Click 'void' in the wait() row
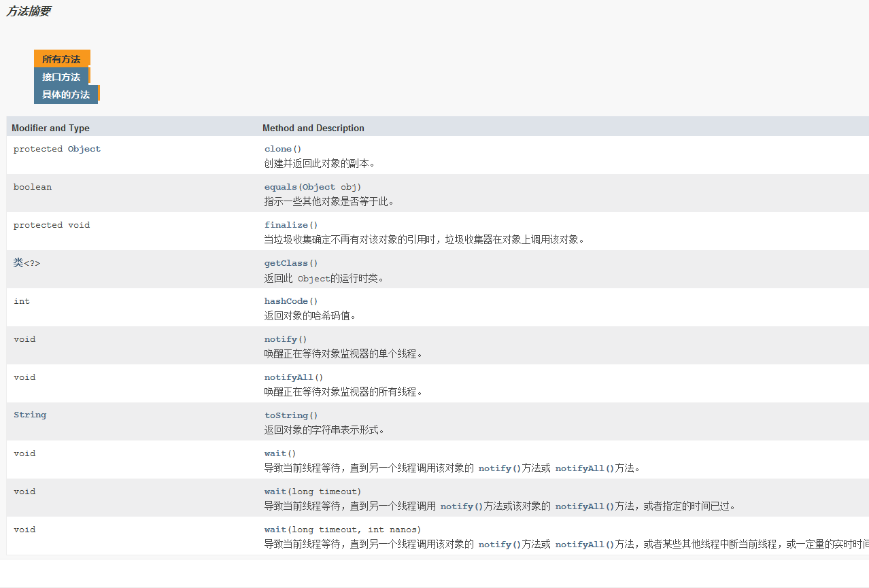Image resolution: width=869 pixels, height=588 pixels. tap(24, 453)
